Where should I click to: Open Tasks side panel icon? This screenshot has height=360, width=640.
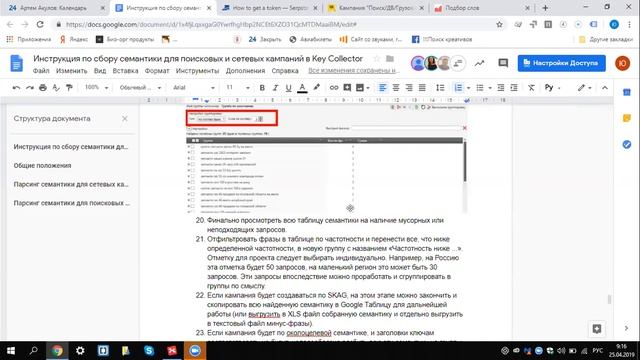pyautogui.click(x=627, y=144)
